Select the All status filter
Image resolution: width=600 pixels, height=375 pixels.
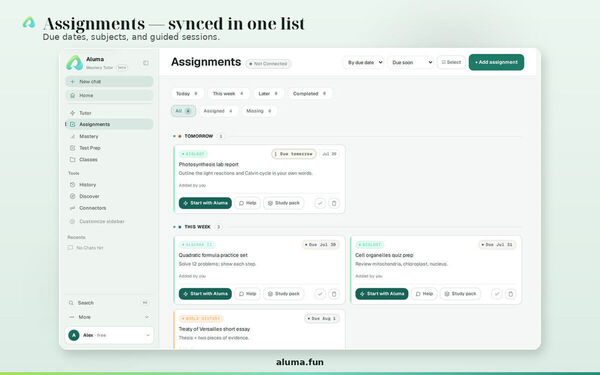coord(183,111)
